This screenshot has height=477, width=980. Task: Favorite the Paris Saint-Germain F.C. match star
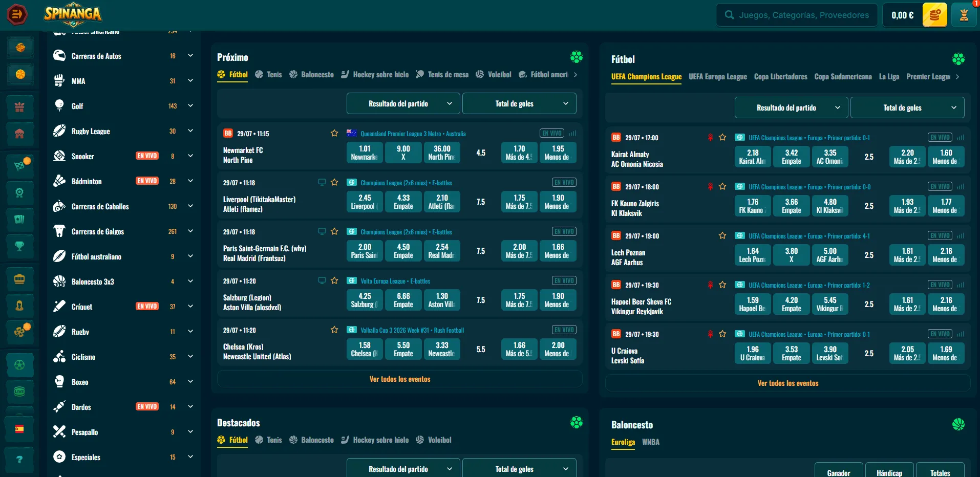click(334, 231)
